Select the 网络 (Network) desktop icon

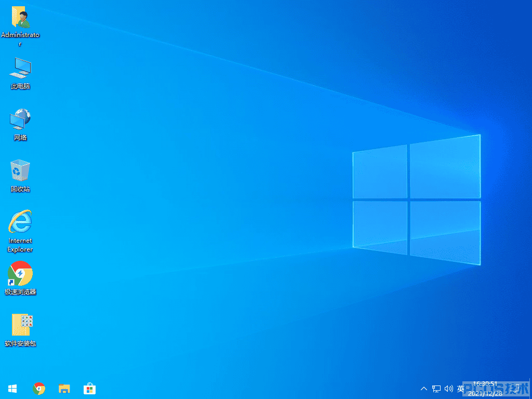(20, 125)
